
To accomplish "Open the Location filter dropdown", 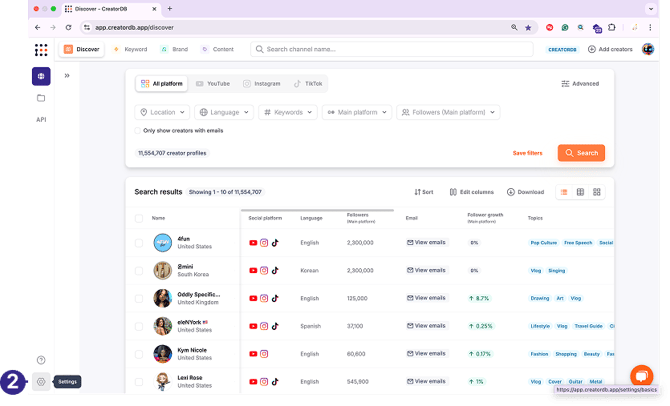I will pos(162,112).
